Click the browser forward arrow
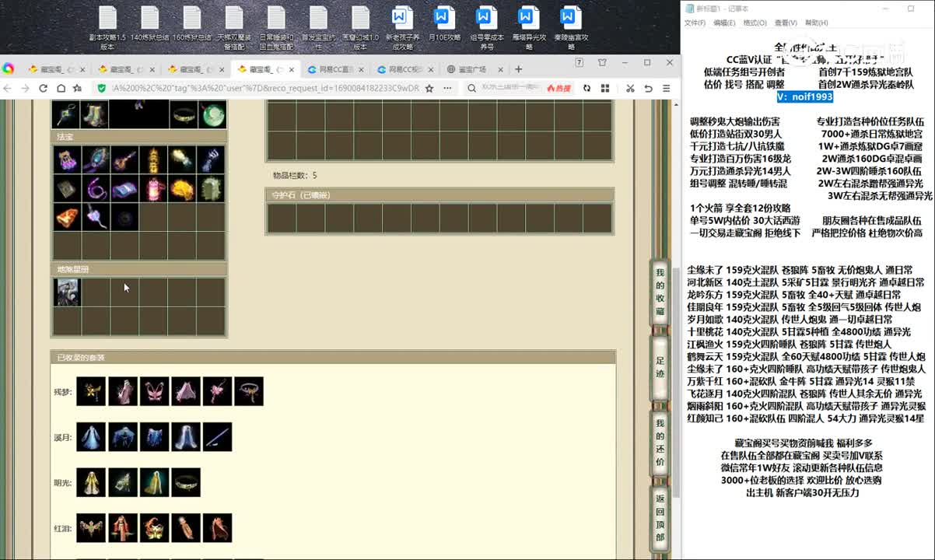Screen dimensions: 935x560 tap(26, 89)
